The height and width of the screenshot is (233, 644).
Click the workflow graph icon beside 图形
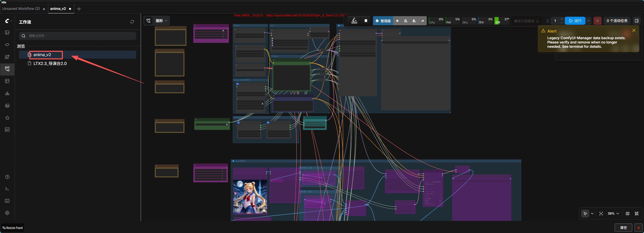click(x=149, y=21)
